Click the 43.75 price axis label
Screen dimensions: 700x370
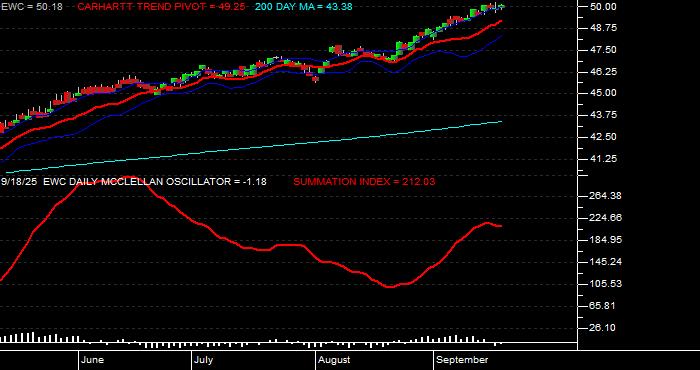tap(603, 115)
